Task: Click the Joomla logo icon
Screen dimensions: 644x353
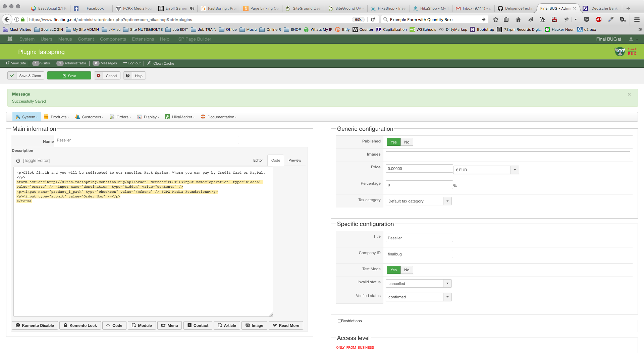Action: [x=10, y=39]
